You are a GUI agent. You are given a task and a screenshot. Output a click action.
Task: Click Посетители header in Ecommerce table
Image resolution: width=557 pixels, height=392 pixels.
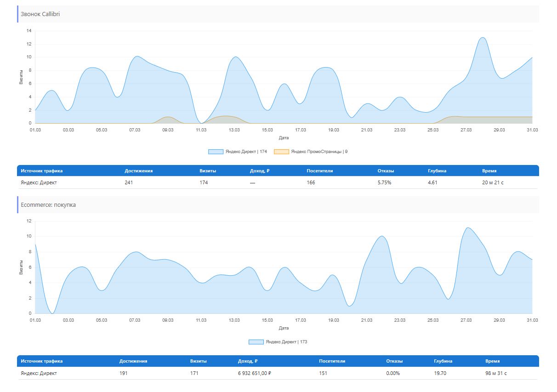[332, 361]
